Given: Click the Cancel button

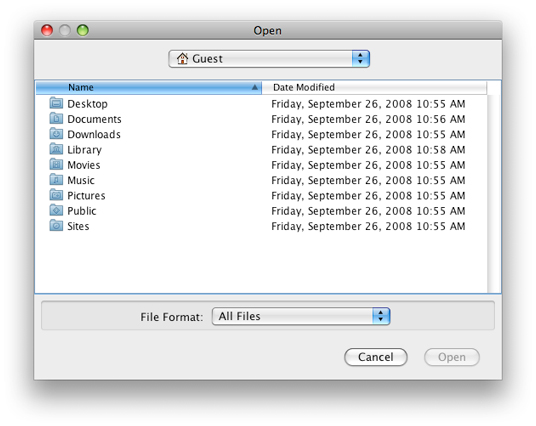Looking at the screenshot, I should [376, 357].
